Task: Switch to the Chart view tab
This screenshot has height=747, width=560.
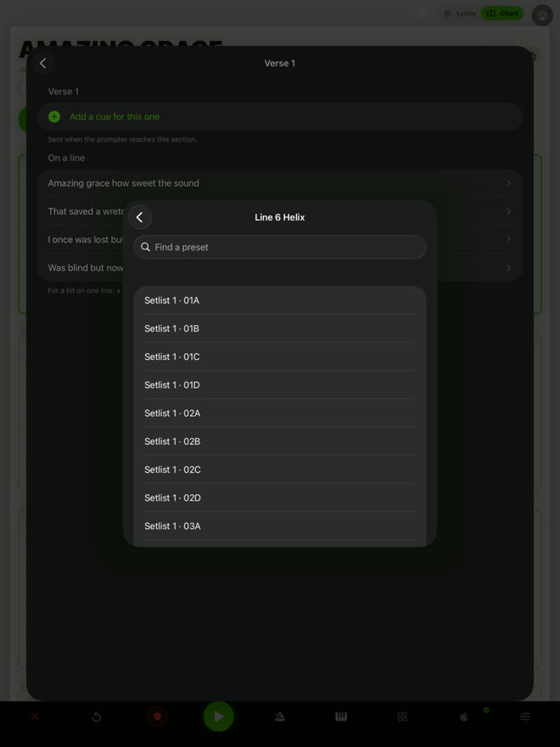Action: pyautogui.click(x=502, y=14)
